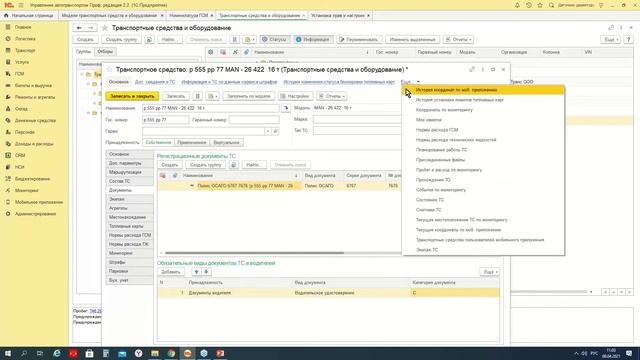This screenshot has height=360, width=640.
Task: Click the search magnifier in the title bar
Action: 551,5
